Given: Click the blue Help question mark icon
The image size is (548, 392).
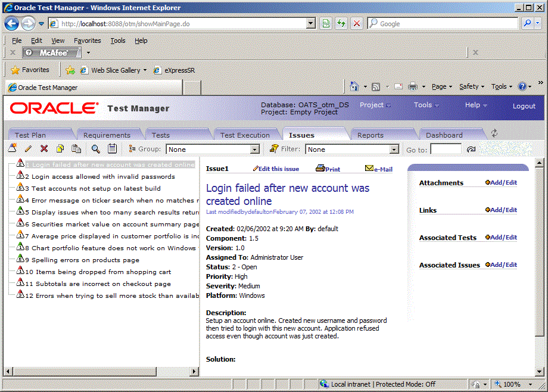Looking at the screenshot, I should click(522, 86).
